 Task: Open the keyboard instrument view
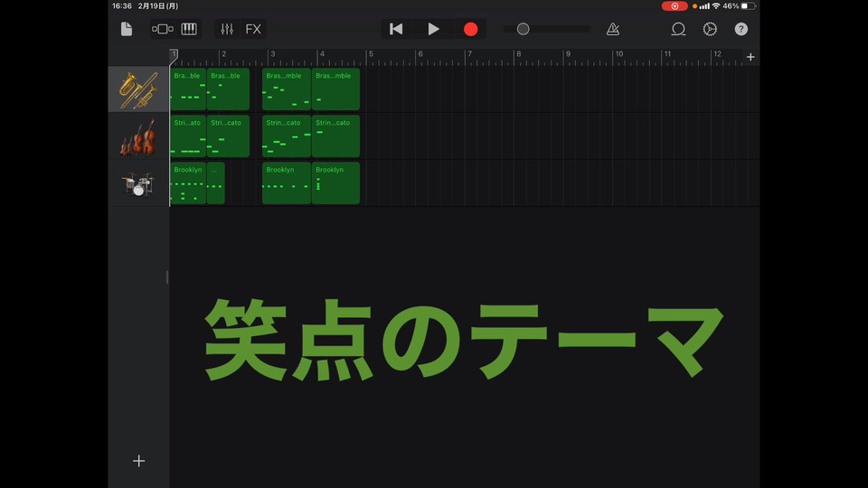click(x=189, y=29)
